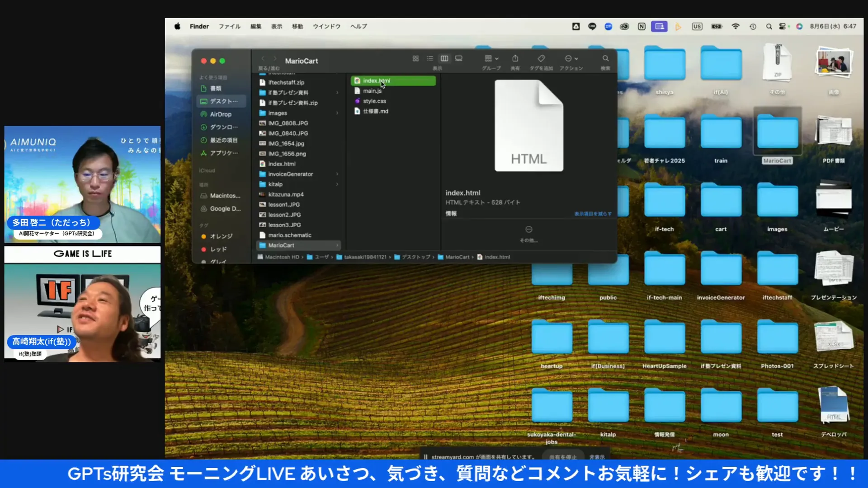The image size is (868, 488).
Task: Switch Finder to gallery view
Action: coord(459,58)
